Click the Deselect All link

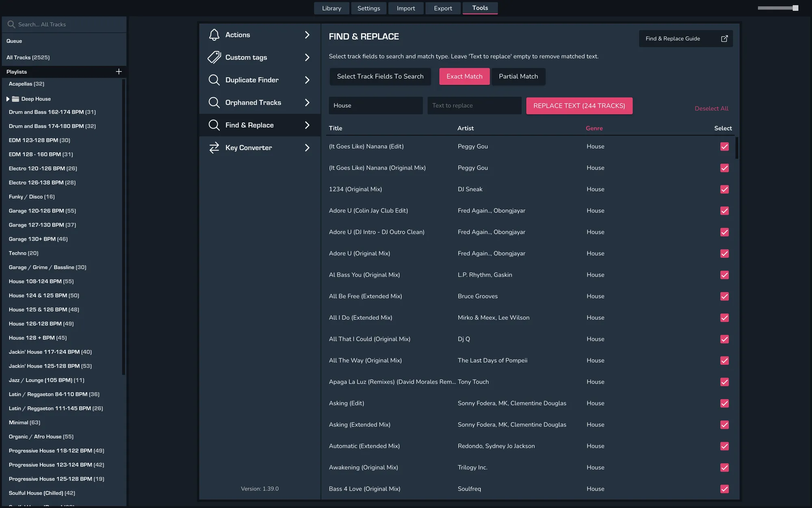pyautogui.click(x=711, y=109)
